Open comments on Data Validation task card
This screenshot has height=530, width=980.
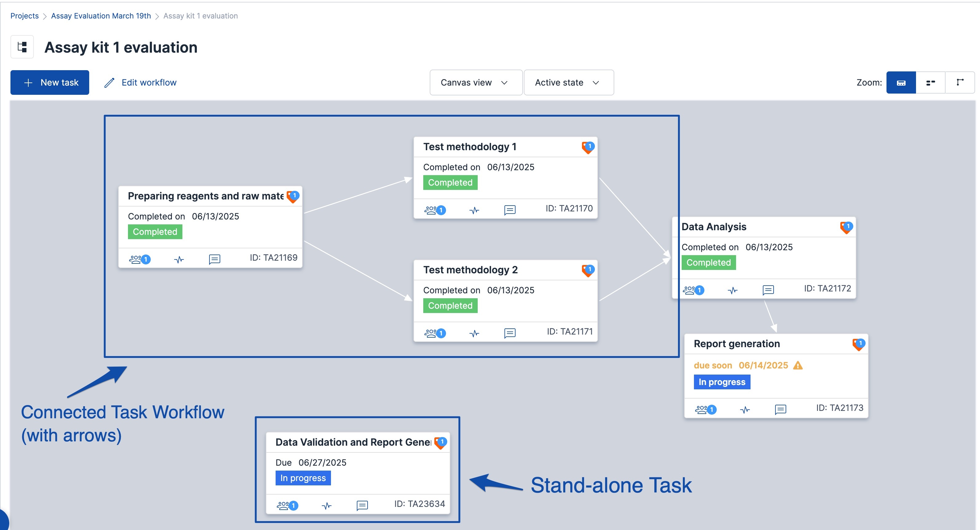pyautogui.click(x=362, y=506)
